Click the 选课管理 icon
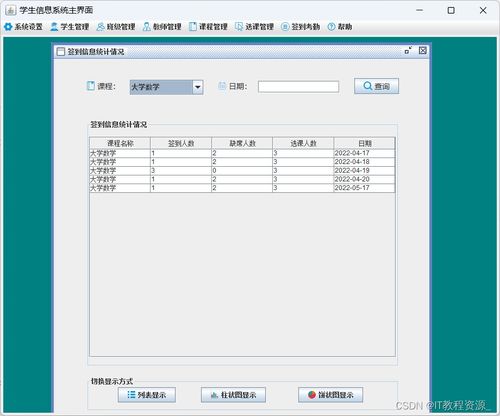The image size is (500, 416). coord(239,27)
